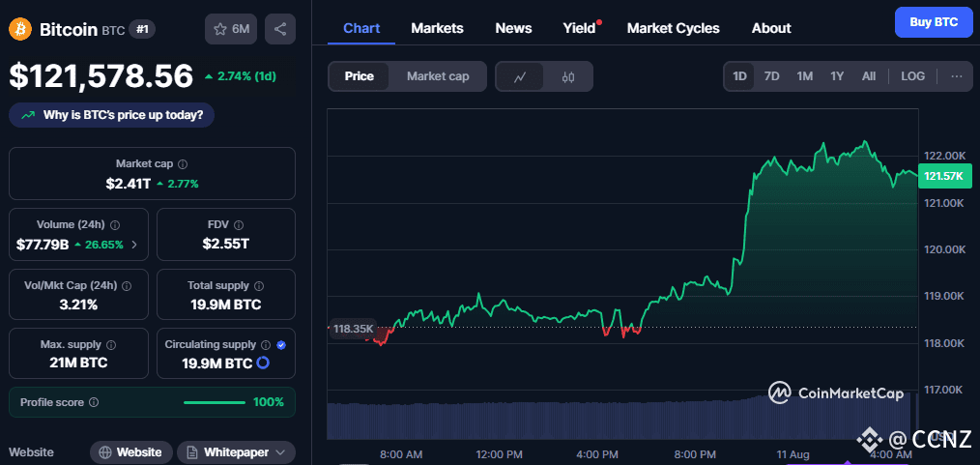Click the $2.55T FDV value

click(225, 245)
